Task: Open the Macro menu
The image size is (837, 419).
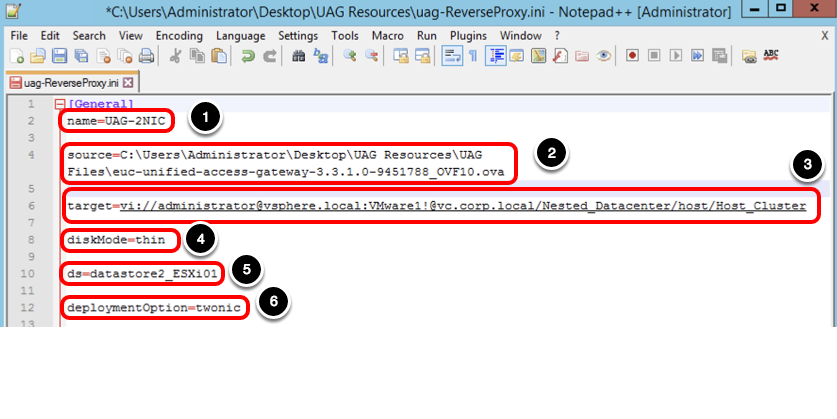Action: point(388,36)
